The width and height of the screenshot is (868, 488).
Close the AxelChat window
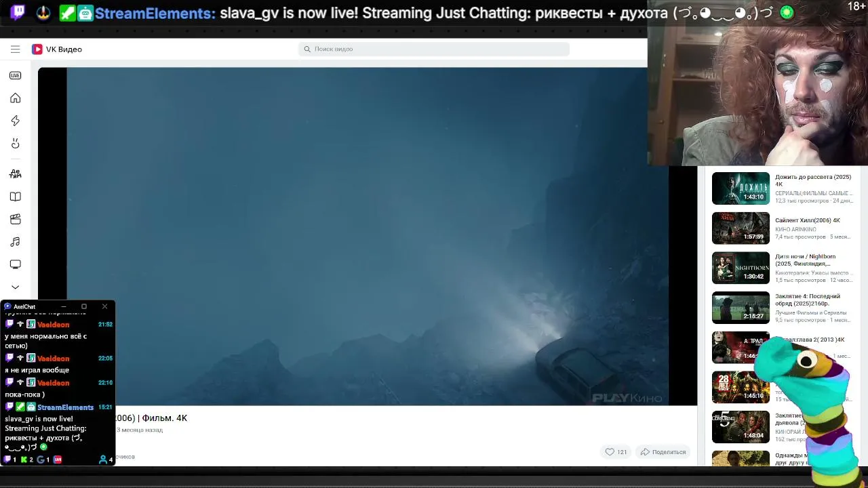point(104,306)
